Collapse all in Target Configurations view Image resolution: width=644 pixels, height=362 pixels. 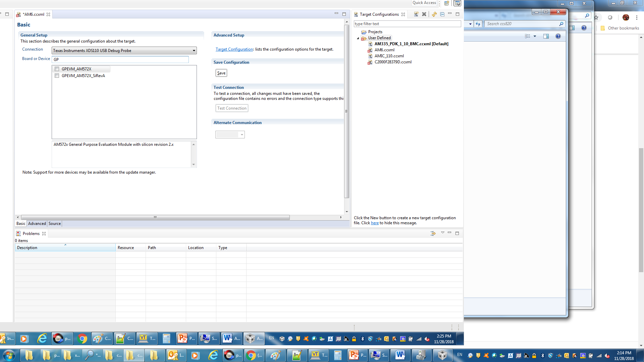(x=442, y=14)
